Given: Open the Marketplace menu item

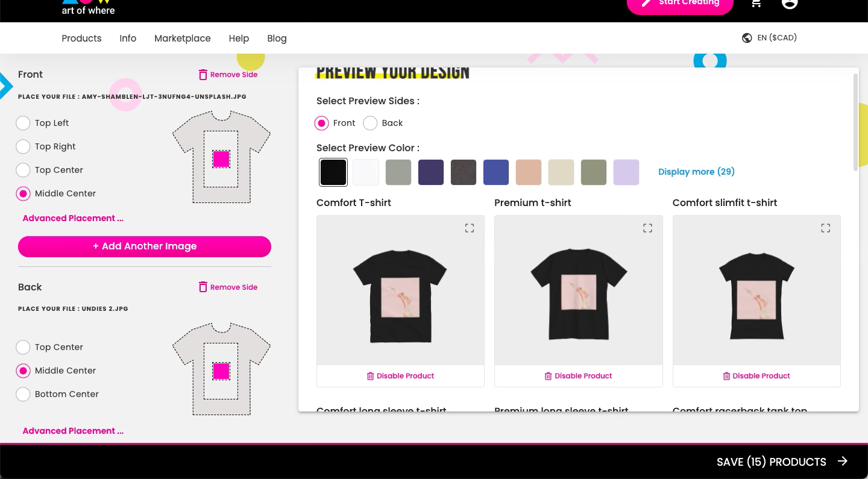Looking at the screenshot, I should point(183,38).
